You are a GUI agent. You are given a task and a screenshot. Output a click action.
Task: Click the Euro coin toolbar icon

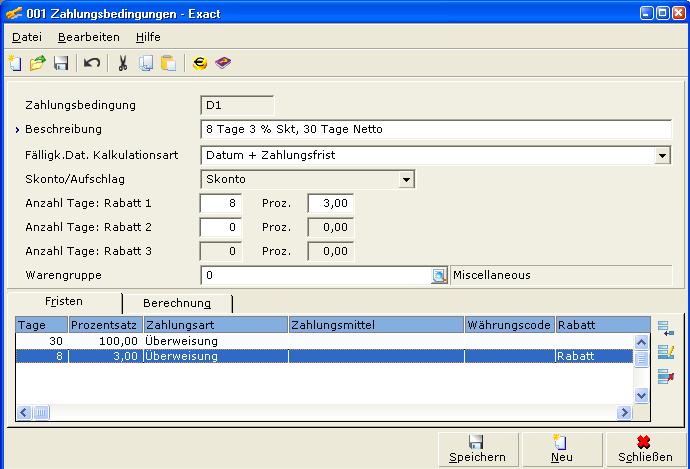click(200, 63)
